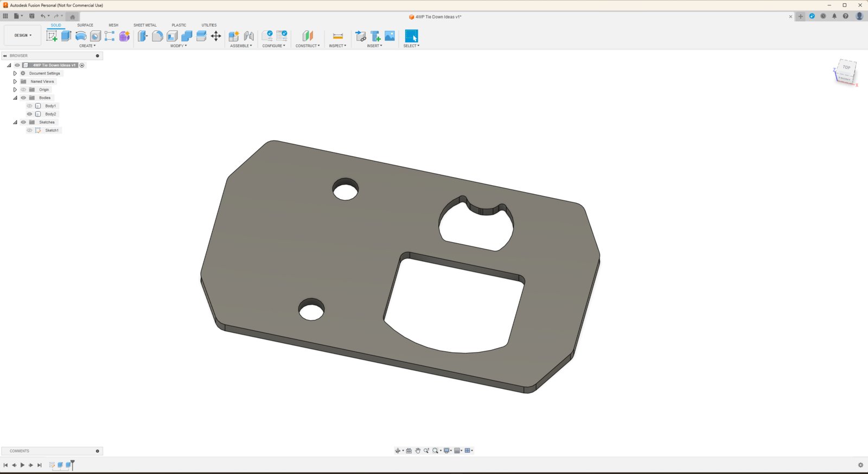The height and width of the screenshot is (474, 868).
Task: Hide Body2 with its eye icon
Action: (29, 114)
